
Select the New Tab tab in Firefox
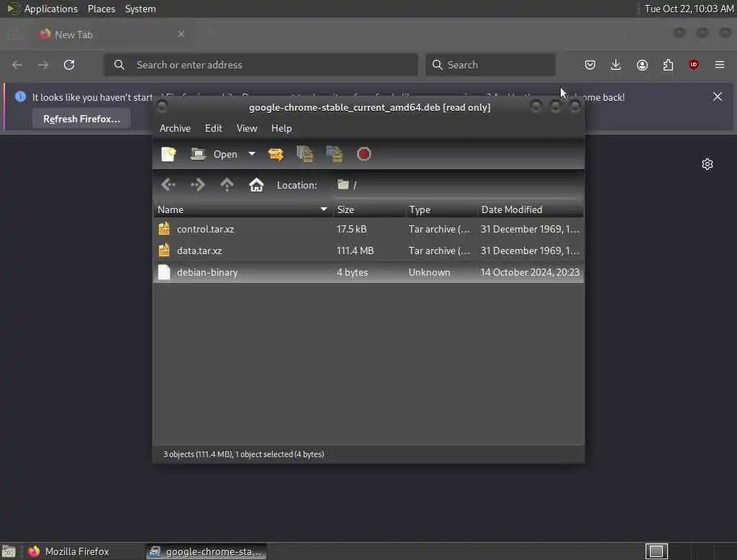click(x=112, y=35)
